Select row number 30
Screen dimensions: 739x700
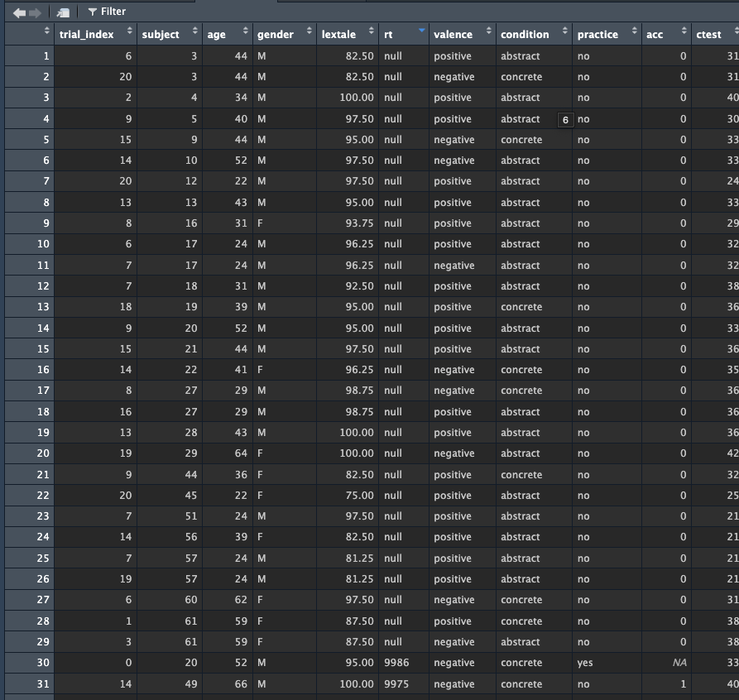29,663
